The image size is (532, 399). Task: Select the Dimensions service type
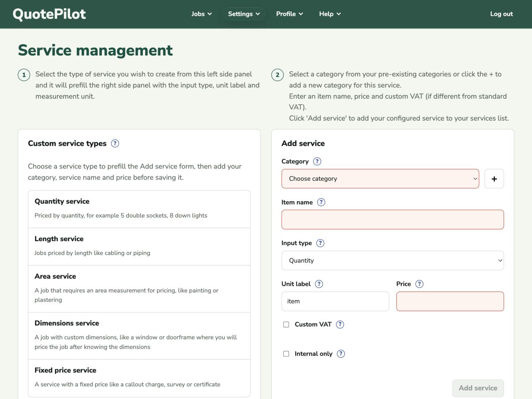[x=139, y=336]
